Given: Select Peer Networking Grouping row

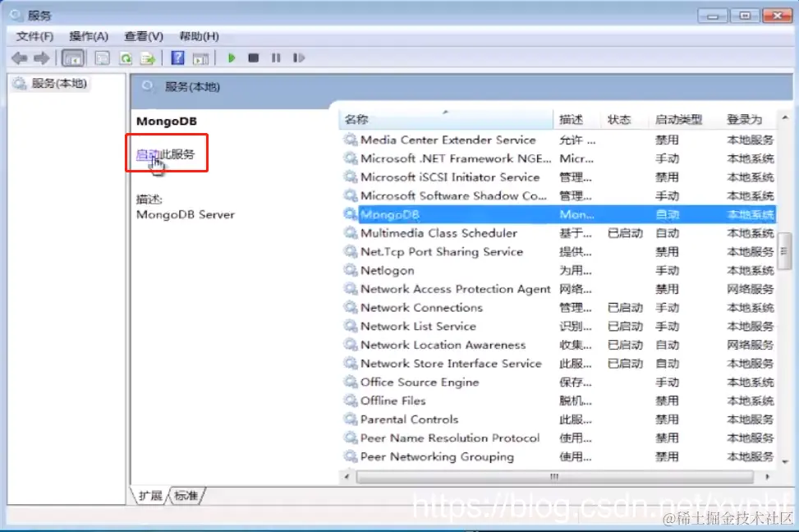Looking at the screenshot, I should pos(558,456).
